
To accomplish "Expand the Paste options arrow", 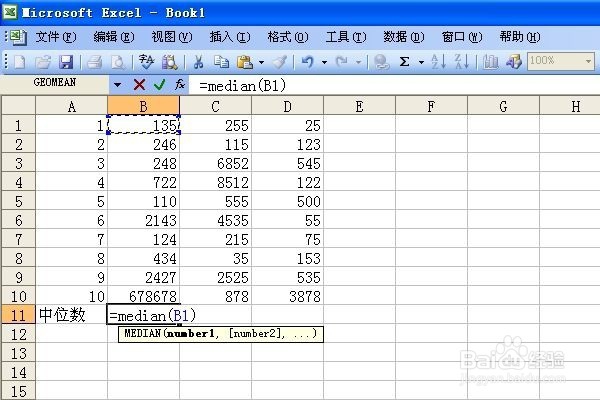I will pos(261,62).
